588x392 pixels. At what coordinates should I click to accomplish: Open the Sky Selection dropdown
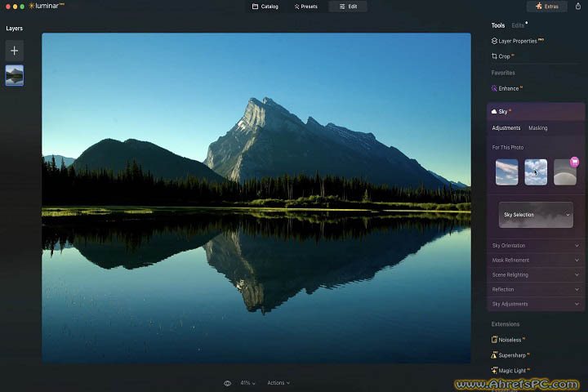[536, 215]
